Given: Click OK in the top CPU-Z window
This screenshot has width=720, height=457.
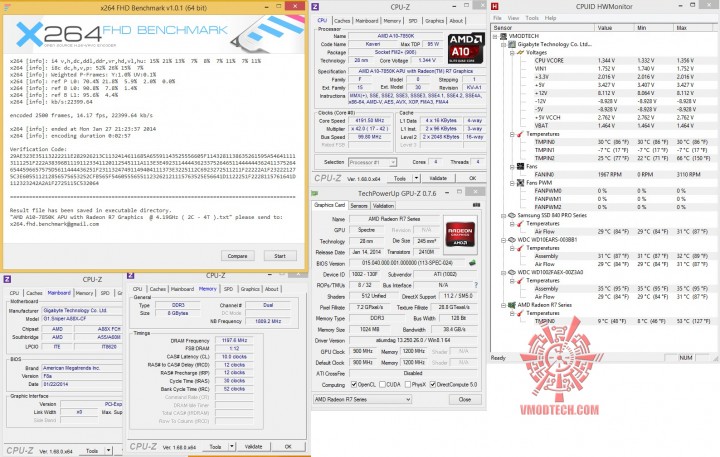Looking at the screenshot, I should pos(472,178).
